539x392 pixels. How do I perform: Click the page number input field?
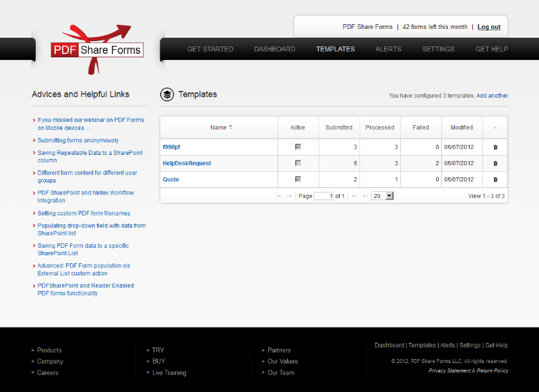pyautogui.click(x=324, y=196)
